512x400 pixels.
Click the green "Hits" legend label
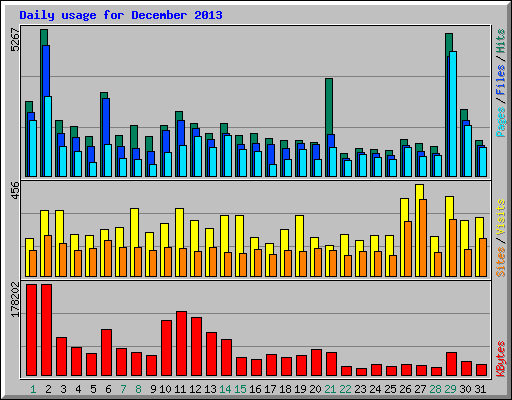[x=501, y=41]
